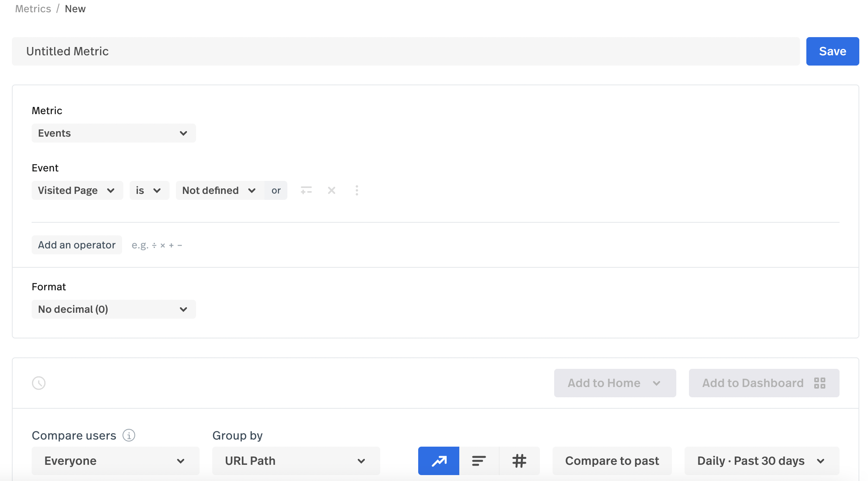Click the Compare users info icon

pos(129,435)
